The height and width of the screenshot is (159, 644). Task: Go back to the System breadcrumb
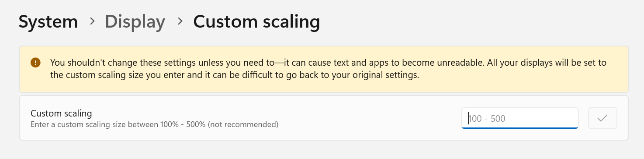coord(48,21)
